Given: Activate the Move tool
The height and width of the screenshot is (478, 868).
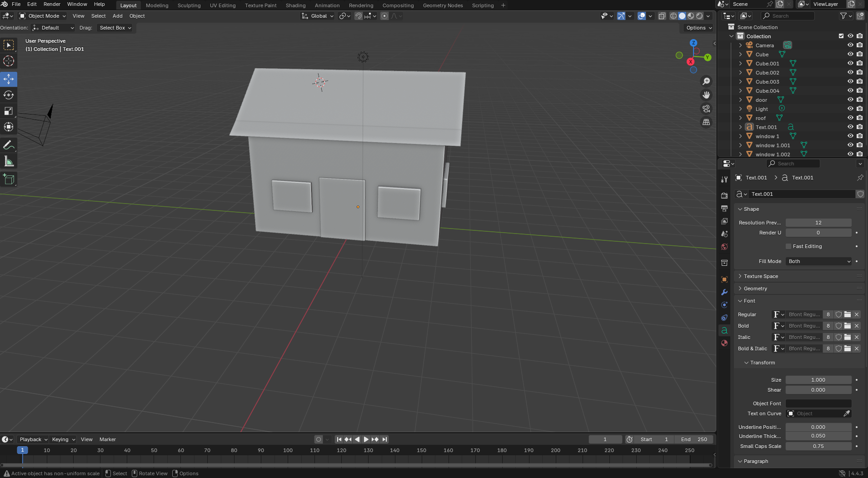Looking at the screenshot, I should (x=9, y=79).
